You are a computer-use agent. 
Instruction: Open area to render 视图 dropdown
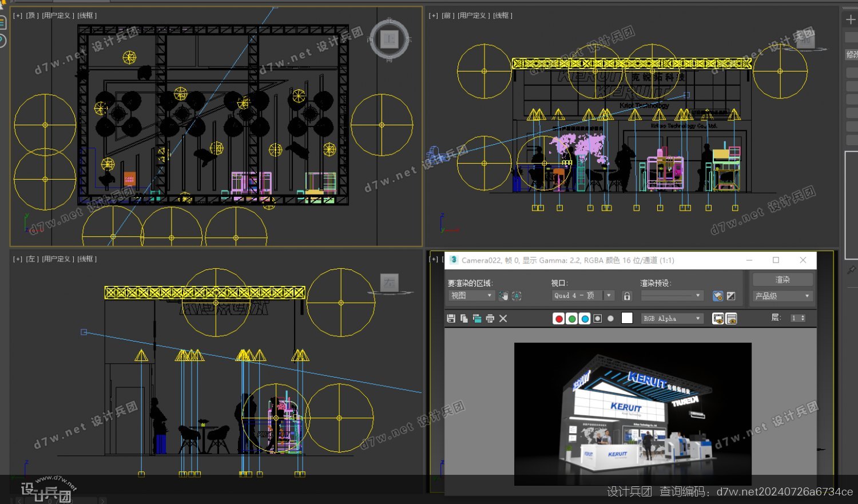click(x=471, y=296)
